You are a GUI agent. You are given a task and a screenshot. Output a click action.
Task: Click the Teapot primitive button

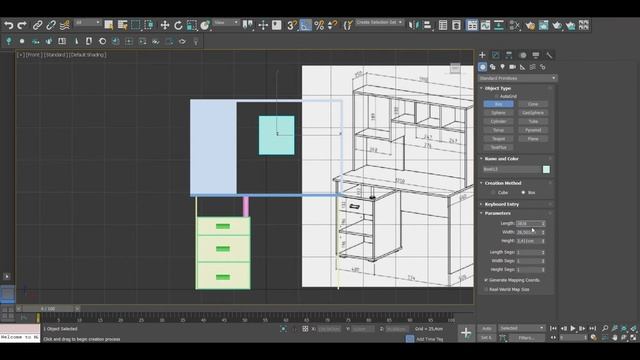click(x=498, y=139)
